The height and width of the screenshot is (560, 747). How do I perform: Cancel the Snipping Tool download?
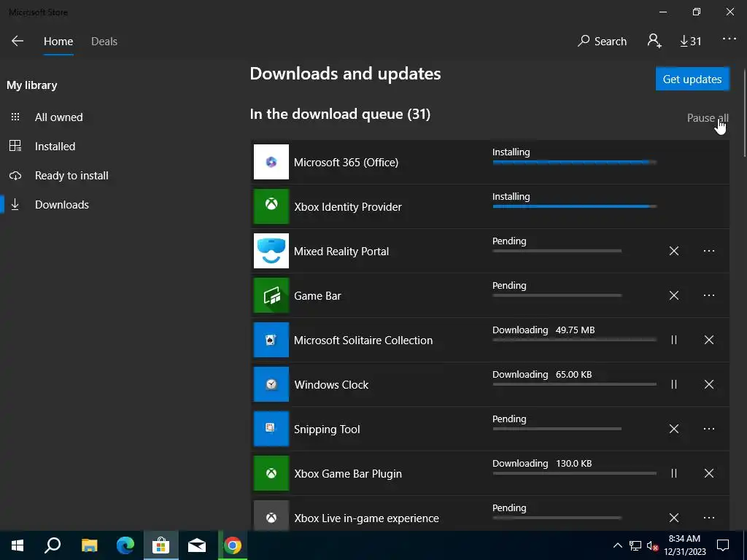coord(673,429)
